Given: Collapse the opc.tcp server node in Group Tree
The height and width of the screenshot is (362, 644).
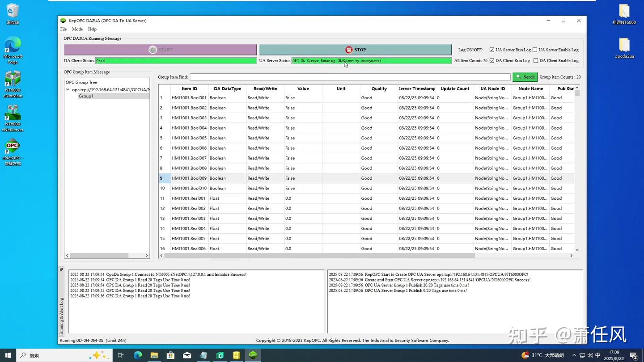Looking at the screenshot, I should (x=68, y=89).
